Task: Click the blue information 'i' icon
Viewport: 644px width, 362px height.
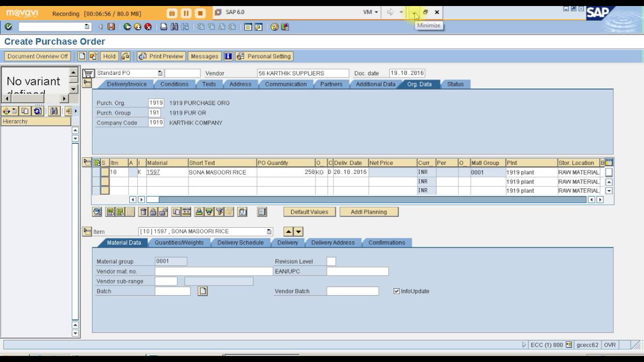Action: click(x=228, y=56)
